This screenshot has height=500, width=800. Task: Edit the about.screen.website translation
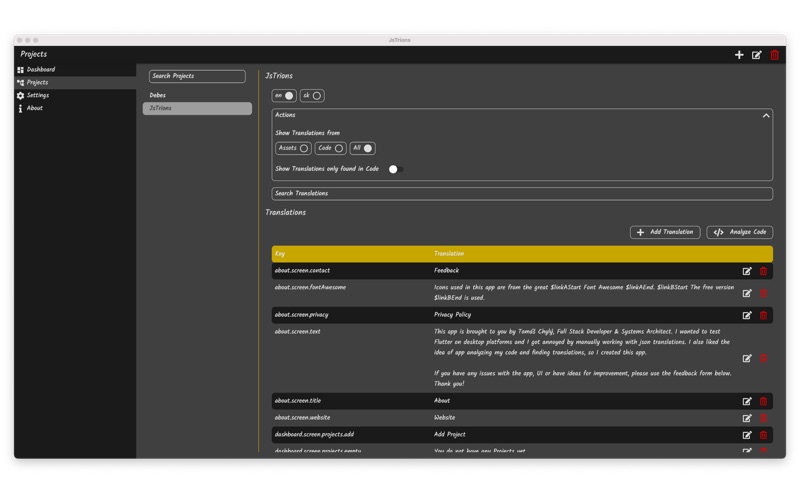(x=747, y=418)
